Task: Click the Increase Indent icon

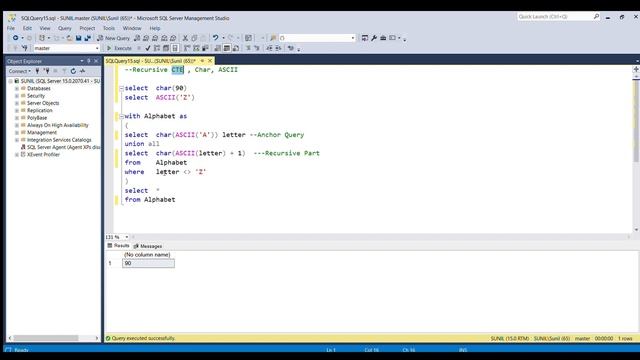Action: click(x=278, y=48)
